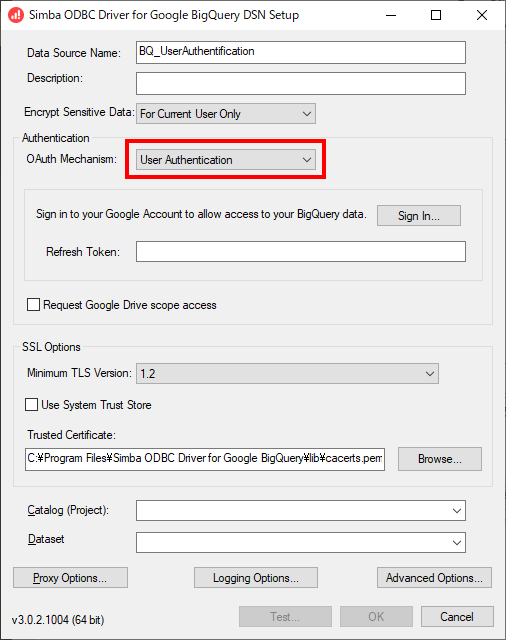
Task: Click the Sign In... button
Action: coord(419,216)
